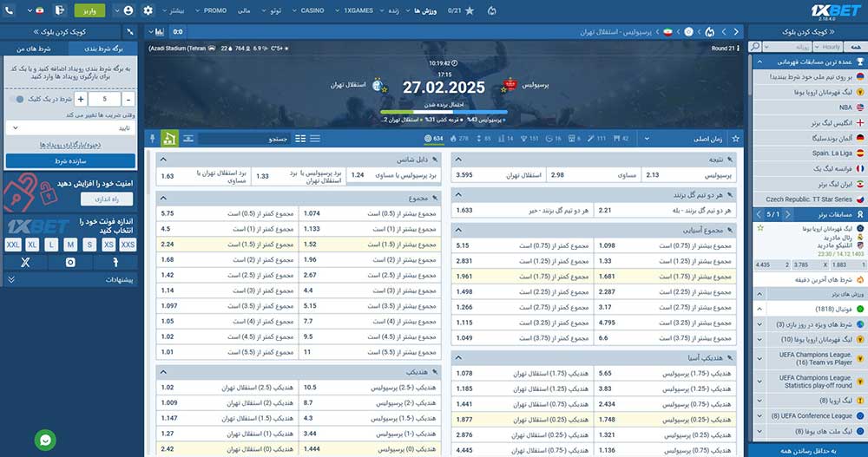Select font size XL
868x457 pixels.
[x=32, y=245]
